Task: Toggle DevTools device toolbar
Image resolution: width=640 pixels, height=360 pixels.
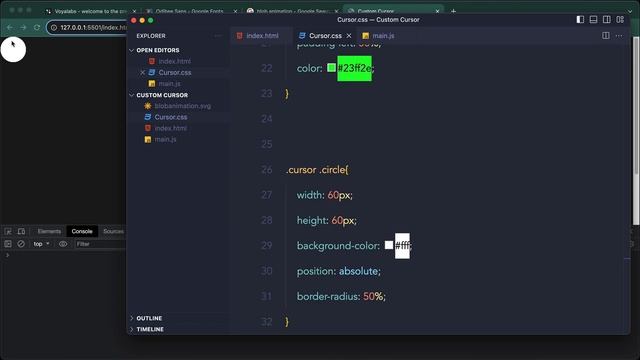Action: tap(21, 231)
